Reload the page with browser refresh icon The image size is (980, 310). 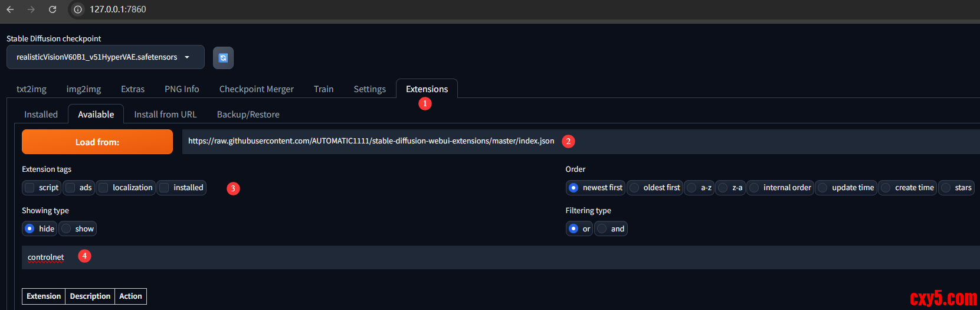(53, 9)
